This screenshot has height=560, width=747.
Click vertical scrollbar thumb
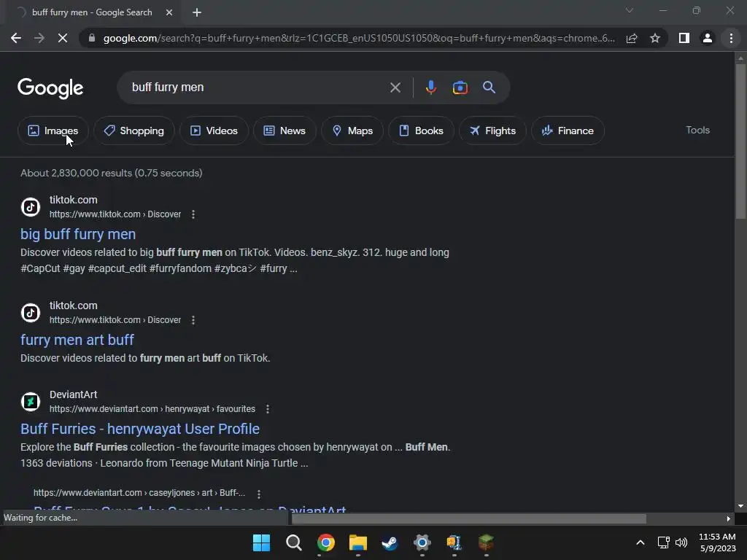740,141
